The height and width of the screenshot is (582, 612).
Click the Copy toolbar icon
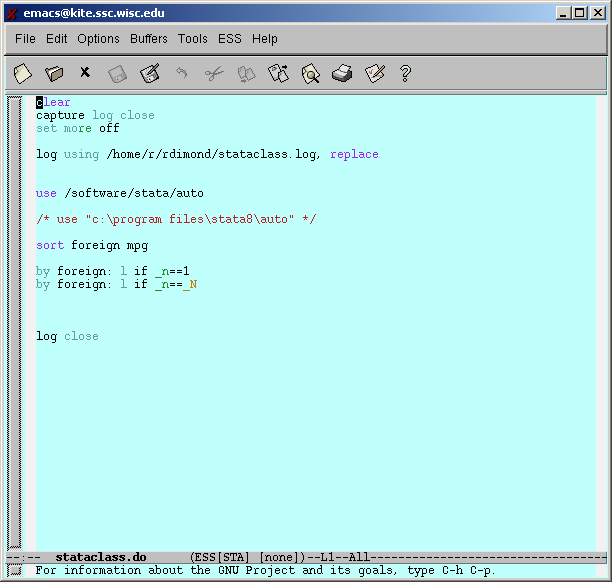click(246, 74)
